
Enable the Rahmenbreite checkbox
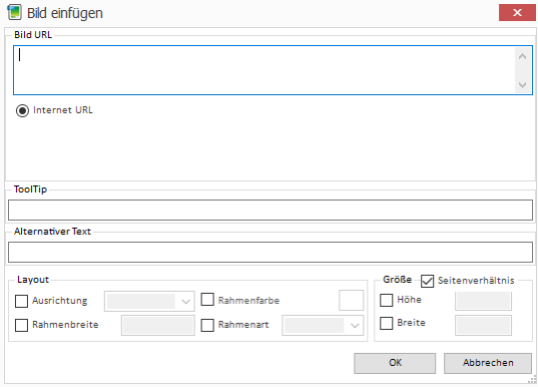click(21, 325)
